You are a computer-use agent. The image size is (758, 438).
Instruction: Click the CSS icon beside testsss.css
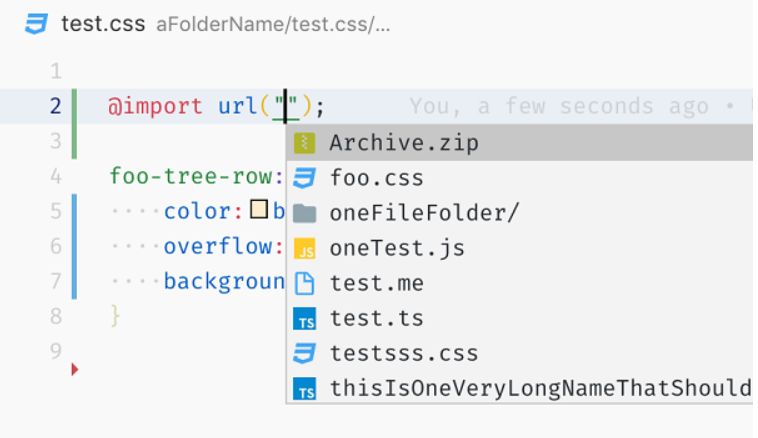[x=305, y=354]
